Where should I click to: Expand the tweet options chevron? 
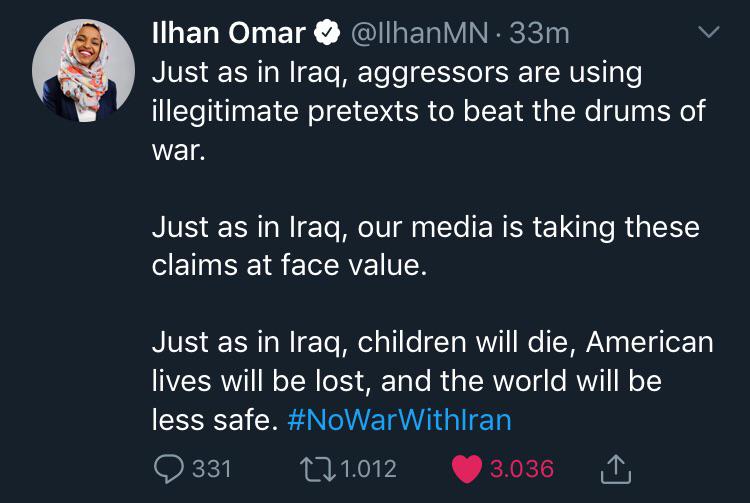[708, 34]
